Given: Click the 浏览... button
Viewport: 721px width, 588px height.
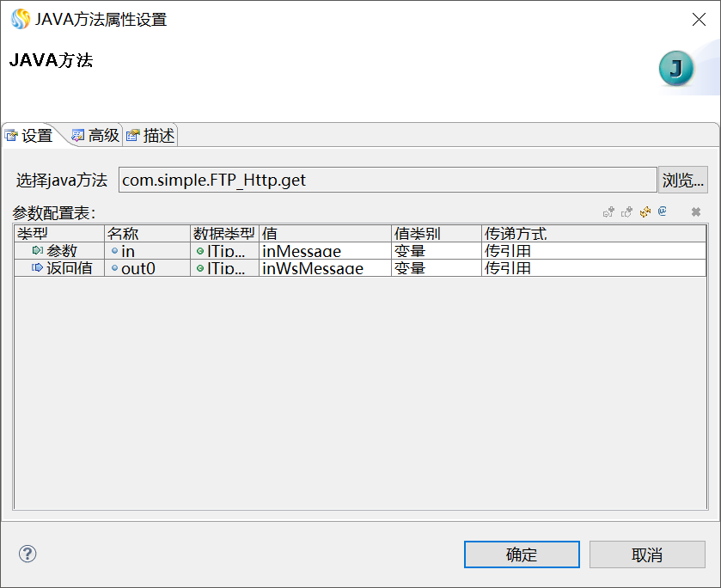Looking at the screenshot, I should [683, 180].
